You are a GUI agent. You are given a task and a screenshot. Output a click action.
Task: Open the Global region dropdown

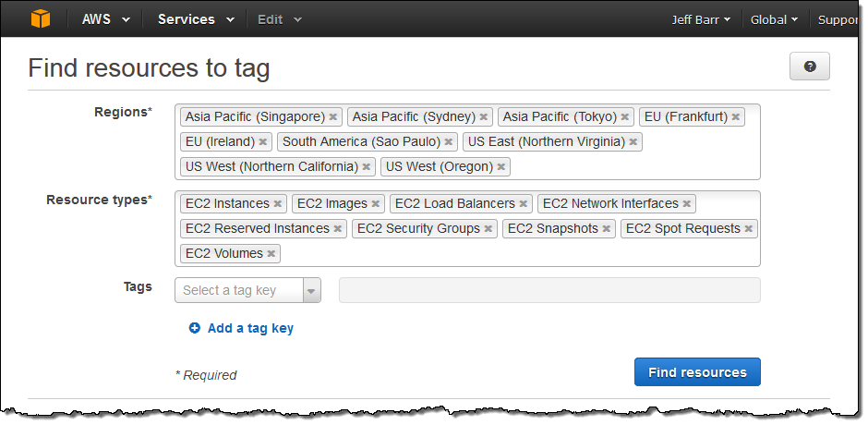tap(774, 19)
